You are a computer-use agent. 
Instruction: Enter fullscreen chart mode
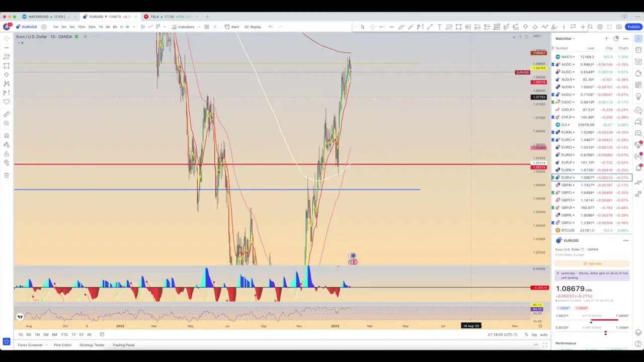[x=609, y=27]
